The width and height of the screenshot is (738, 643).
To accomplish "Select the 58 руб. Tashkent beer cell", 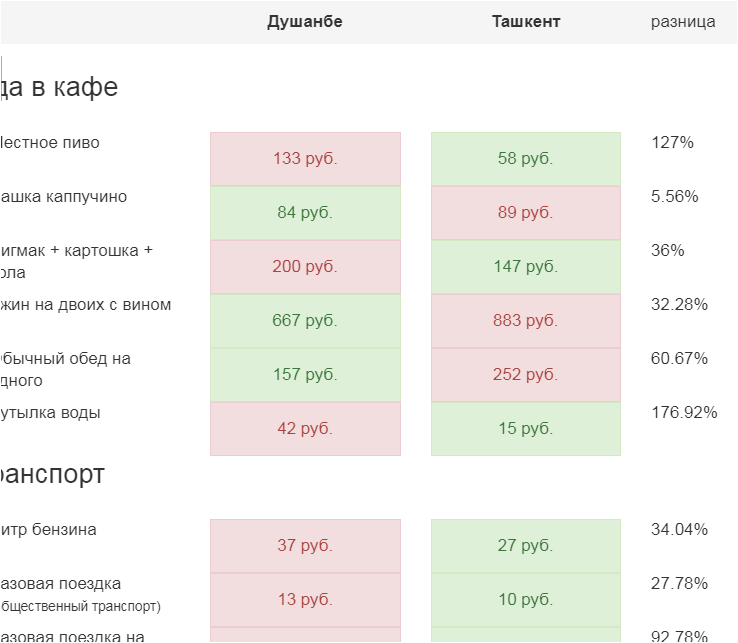I will click(x=526, y=159).
